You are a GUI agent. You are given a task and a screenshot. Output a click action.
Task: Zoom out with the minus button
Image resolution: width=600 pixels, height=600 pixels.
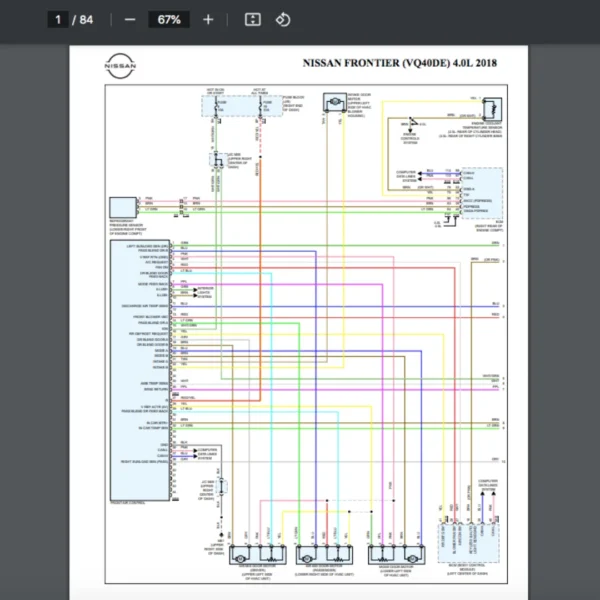[130, 20]
